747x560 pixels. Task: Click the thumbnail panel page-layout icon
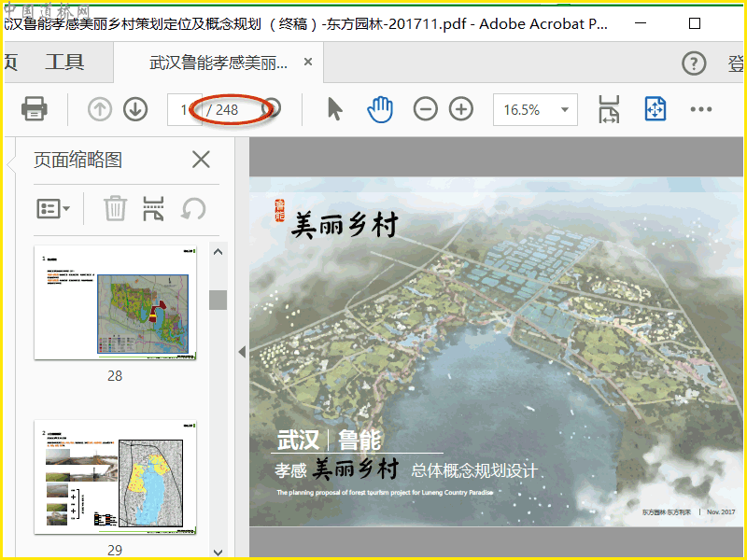point(153,208)
